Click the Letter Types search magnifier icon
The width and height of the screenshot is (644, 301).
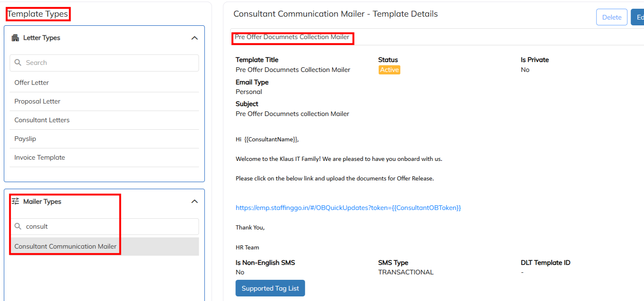coord(17,63)
